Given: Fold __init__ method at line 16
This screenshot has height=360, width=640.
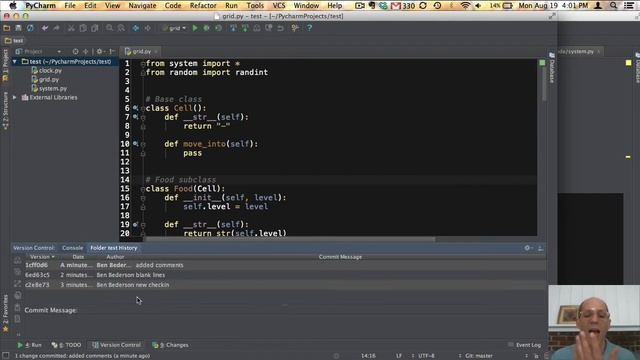Looking at the screenshot, I should coord(142,198).
